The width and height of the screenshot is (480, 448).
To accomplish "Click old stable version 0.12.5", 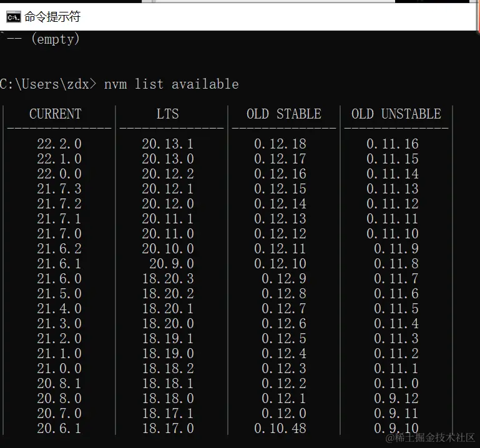I will click(284, 339).
